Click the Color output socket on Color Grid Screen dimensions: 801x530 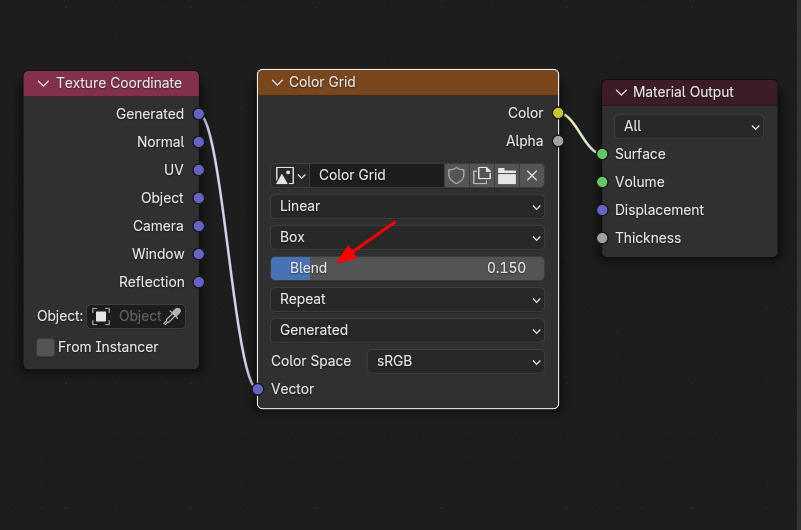pyautogui.click(x=558, y=113)
